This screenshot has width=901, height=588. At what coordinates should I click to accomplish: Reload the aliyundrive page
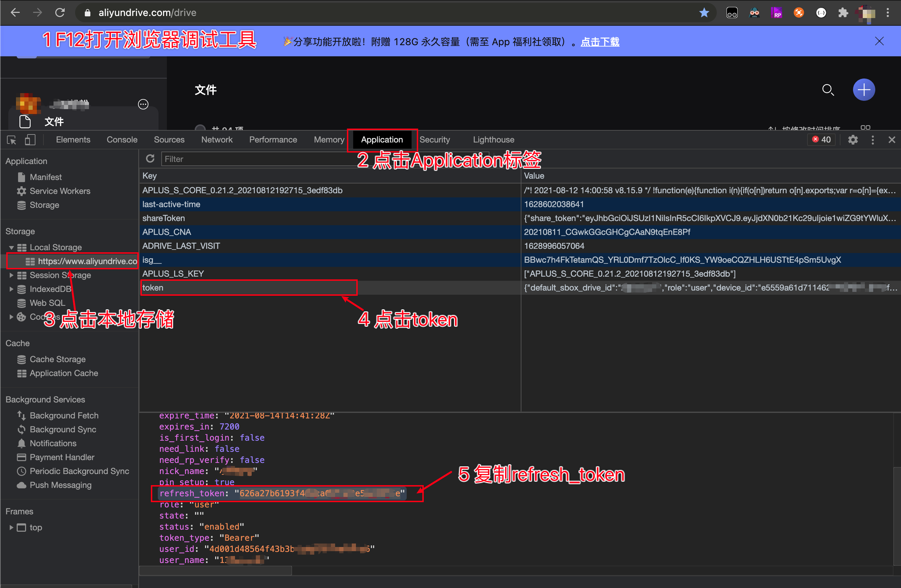pyautogui.click(x=60, y=13)
